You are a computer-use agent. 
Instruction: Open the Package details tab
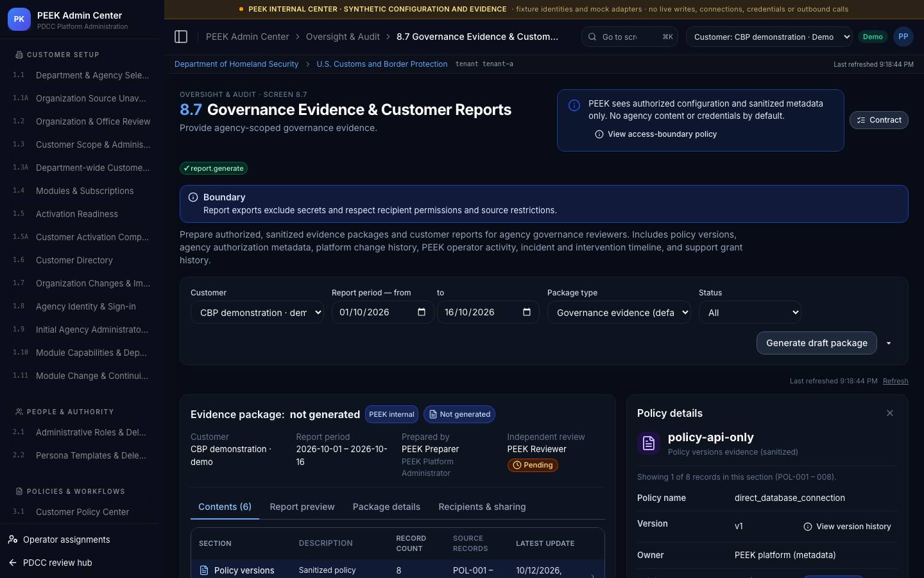point(386,507)
